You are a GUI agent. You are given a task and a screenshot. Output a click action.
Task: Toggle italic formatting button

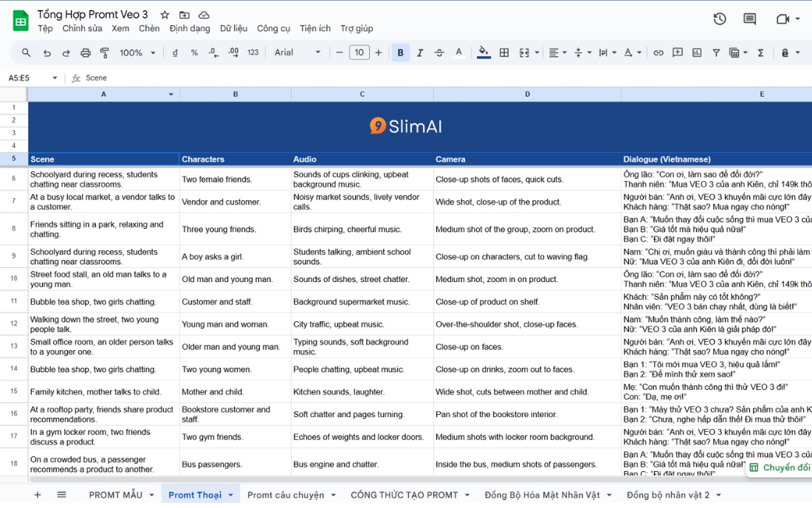(x=420, y=52)
